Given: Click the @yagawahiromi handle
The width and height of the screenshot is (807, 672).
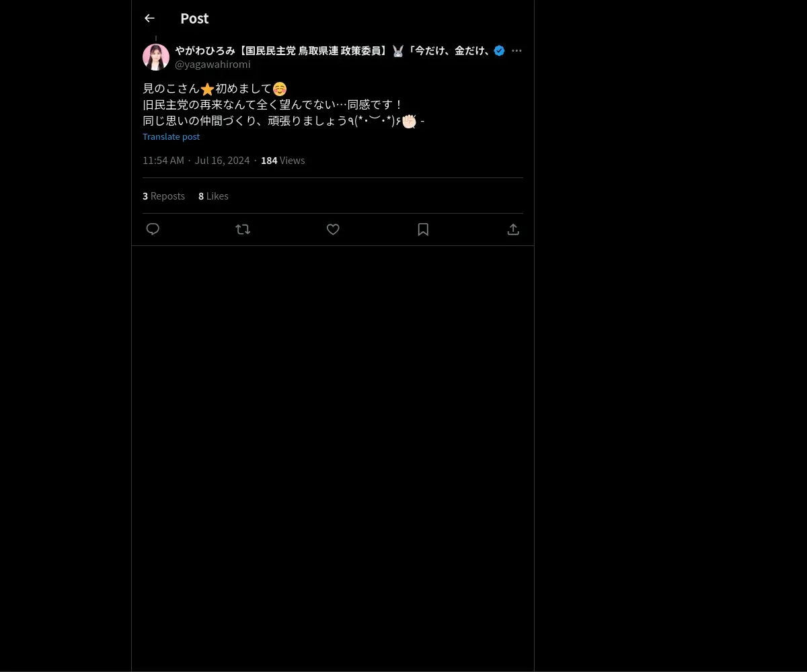Looking at the screenshot, I should 213,65.
